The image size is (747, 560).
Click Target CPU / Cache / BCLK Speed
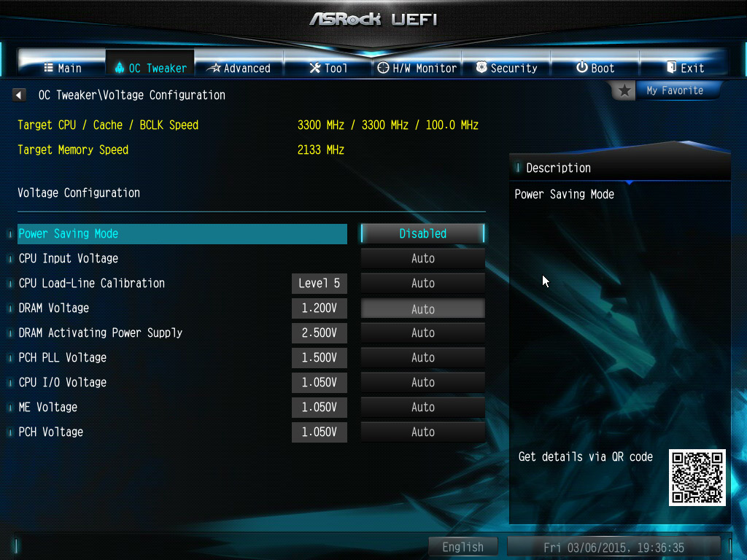click(108, 125)
